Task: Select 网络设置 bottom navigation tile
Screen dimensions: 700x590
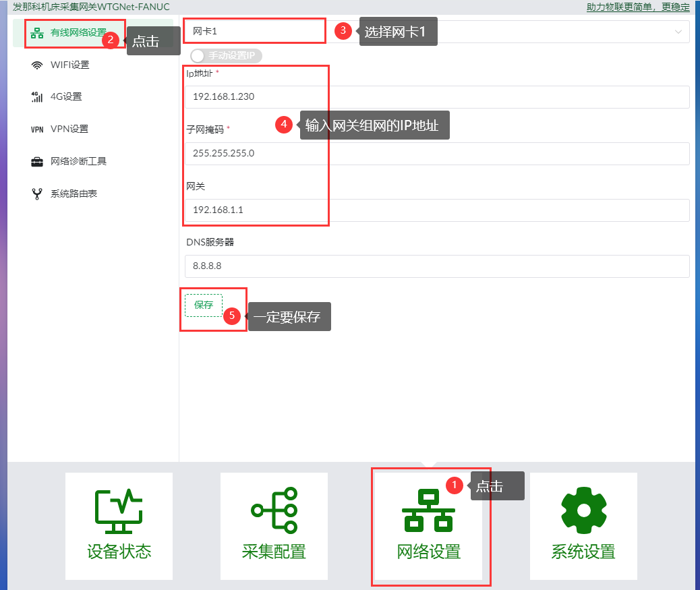Action: [429, 526]
